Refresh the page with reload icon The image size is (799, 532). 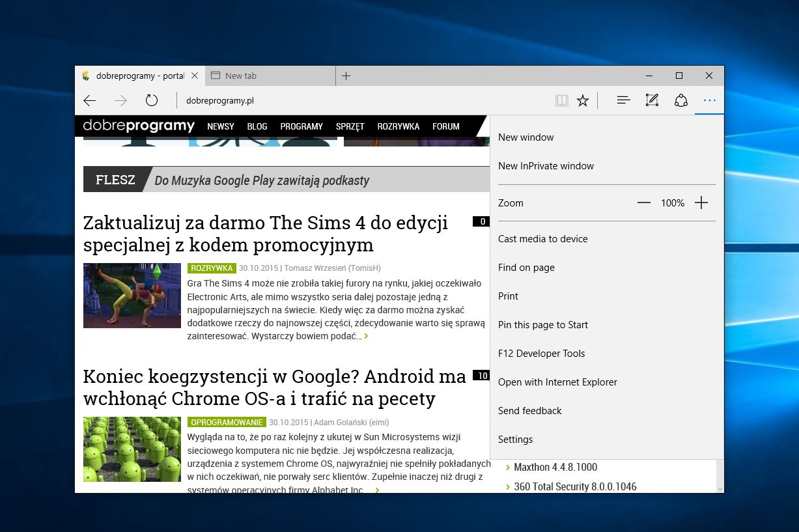(152, 100)
